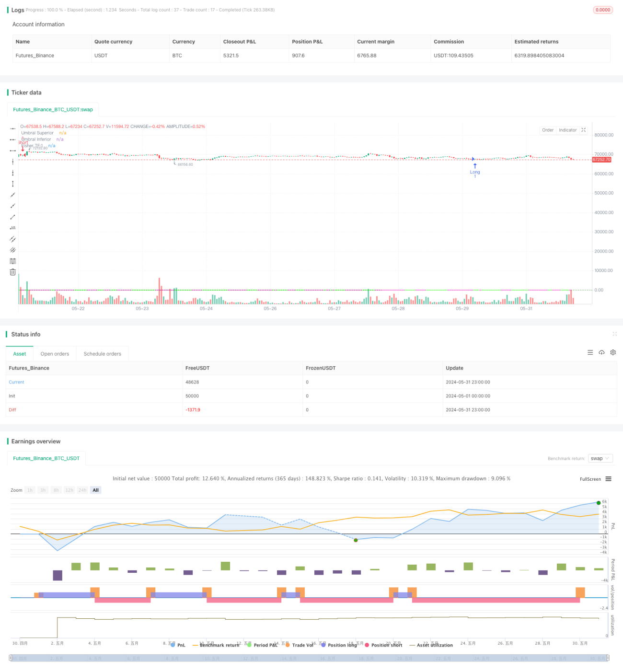The width and height of the screenshot is (623, 672).
Task: Switch to the Schedule orders tab
Action: 103,354
